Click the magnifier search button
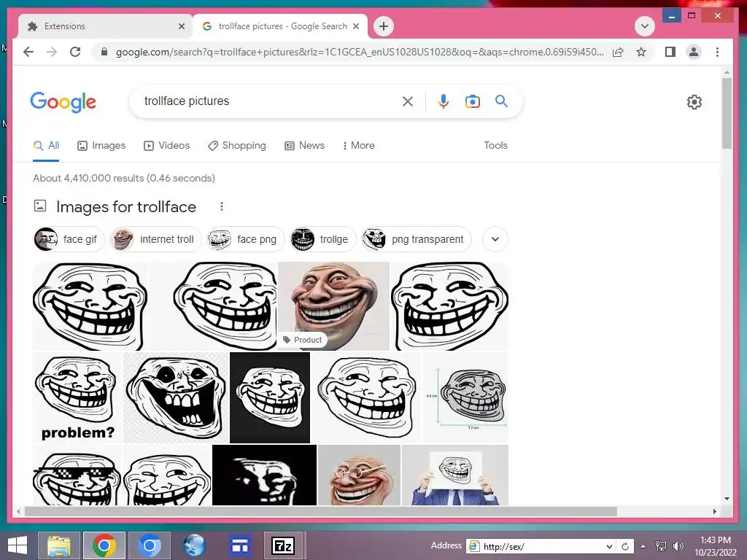 [x=501, y=101]
